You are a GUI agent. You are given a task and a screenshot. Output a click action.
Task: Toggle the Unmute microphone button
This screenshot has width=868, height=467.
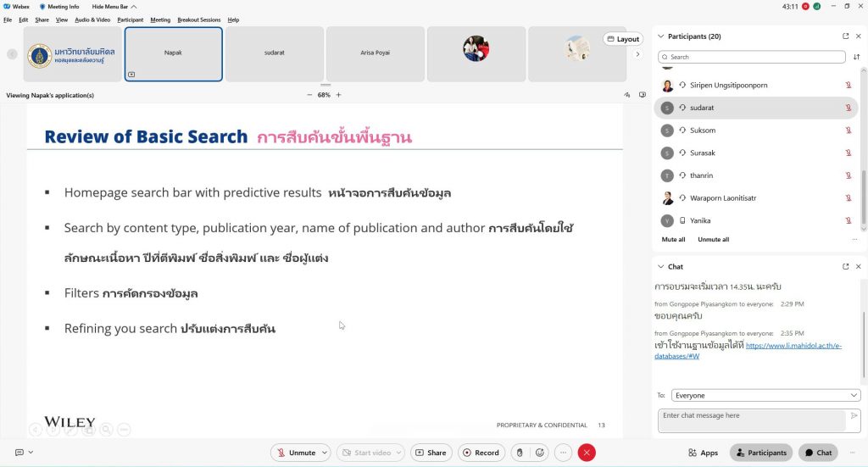coord(296,453)
